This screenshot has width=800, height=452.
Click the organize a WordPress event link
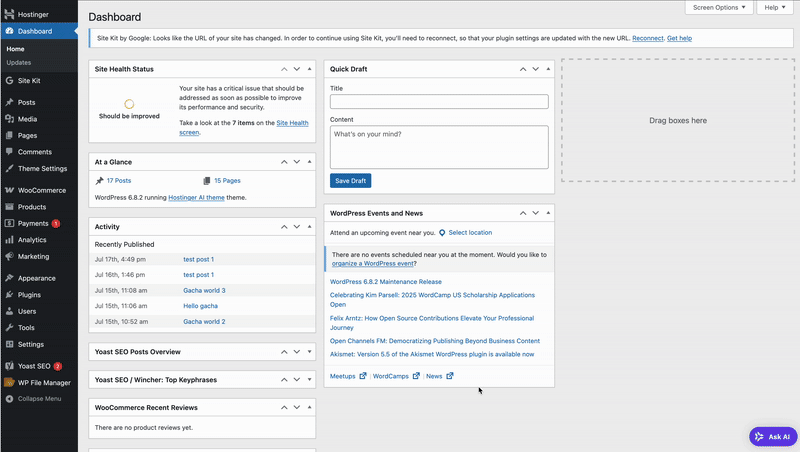[x=372, y=264]
